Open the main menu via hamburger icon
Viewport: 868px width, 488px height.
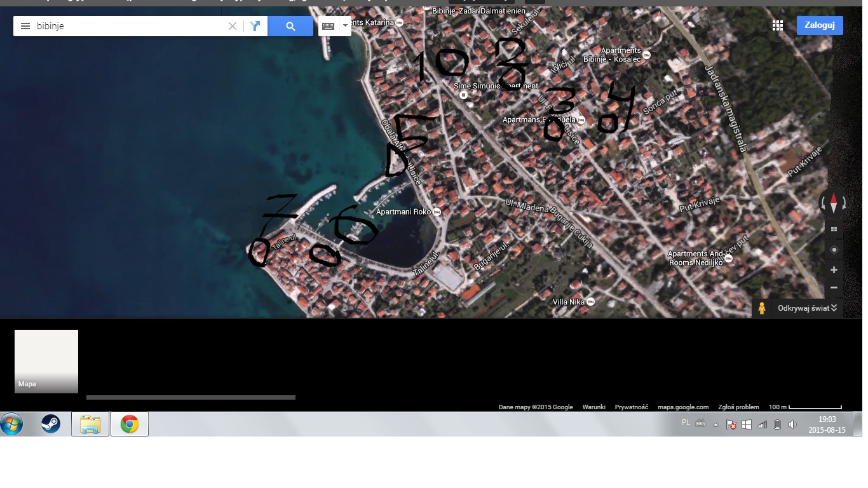pos(25,26)
